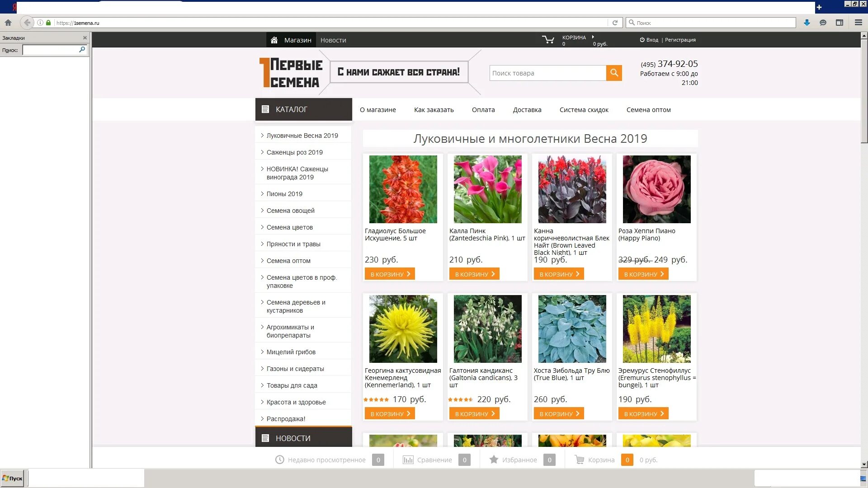Open site info icon in address bar
The width and height of the screenshot is (868, 488).
tap(40, 23)
